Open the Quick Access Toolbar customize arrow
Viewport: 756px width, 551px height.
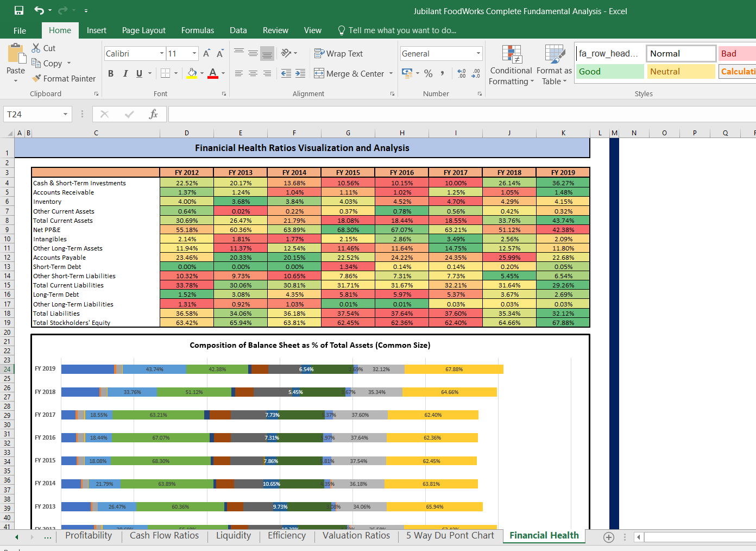86,11
